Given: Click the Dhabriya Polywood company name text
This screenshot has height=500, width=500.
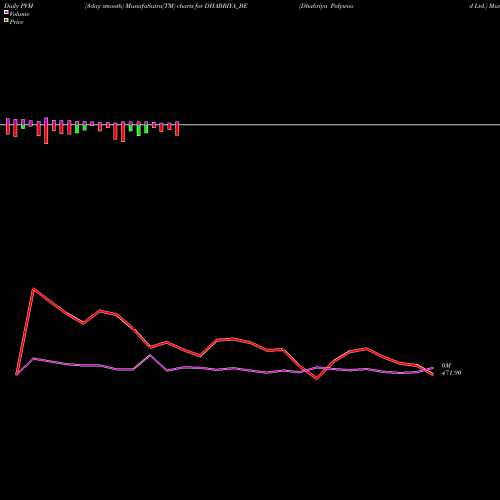Looking at the screenshot, I should [326, 6].
